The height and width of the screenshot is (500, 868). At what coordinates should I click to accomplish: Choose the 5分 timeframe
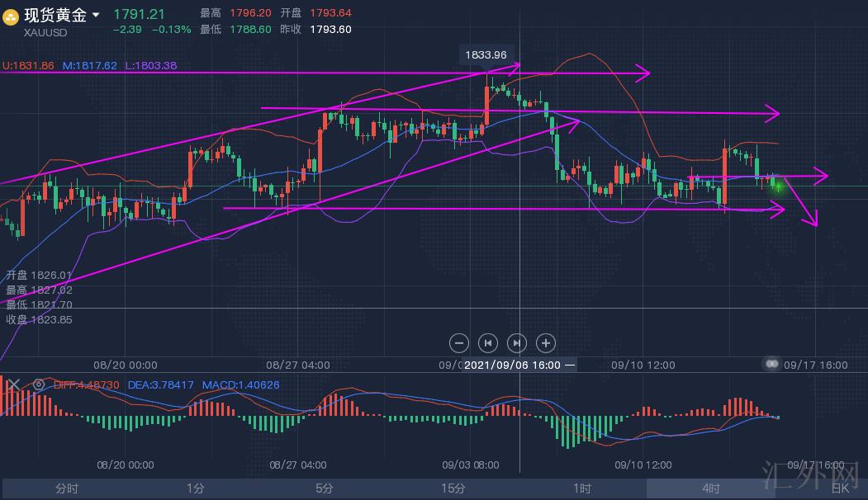tap(325, 488)
